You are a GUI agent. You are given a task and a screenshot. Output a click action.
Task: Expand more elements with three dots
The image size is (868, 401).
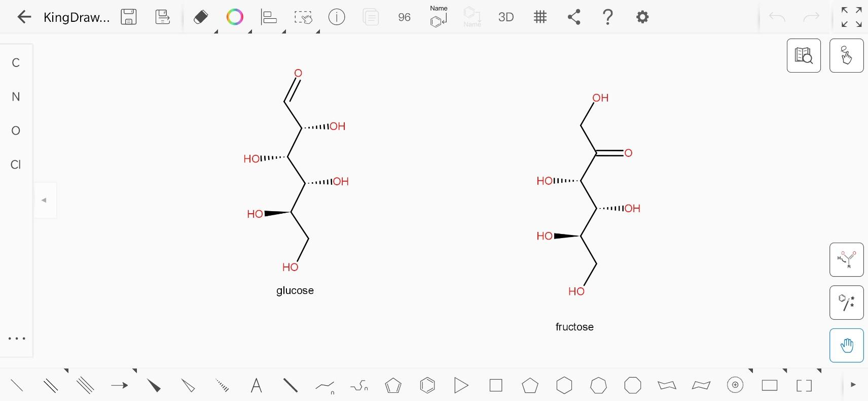click(17, 339)
